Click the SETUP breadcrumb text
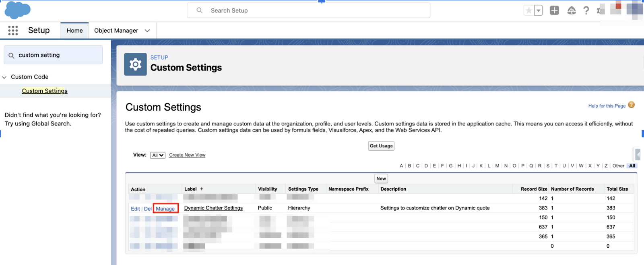 (159, 58)
